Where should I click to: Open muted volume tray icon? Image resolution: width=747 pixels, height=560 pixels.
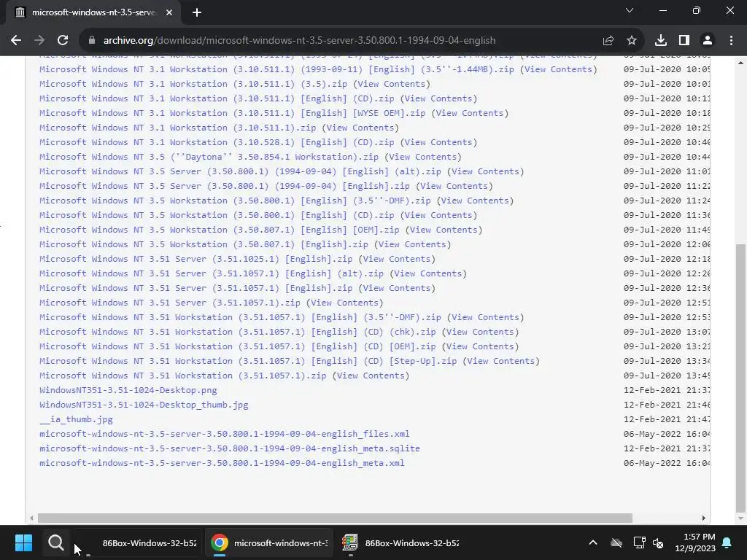click(659, 542)
